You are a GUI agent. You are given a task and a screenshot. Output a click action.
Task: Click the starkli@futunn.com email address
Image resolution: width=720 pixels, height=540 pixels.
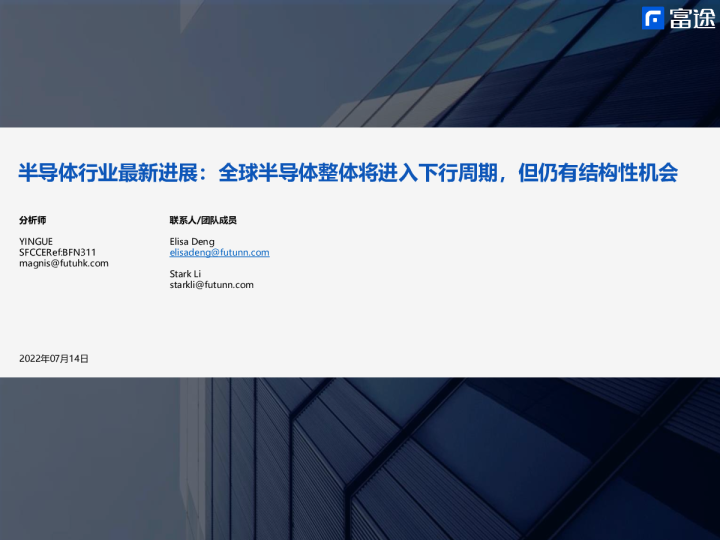pos(211,285)
